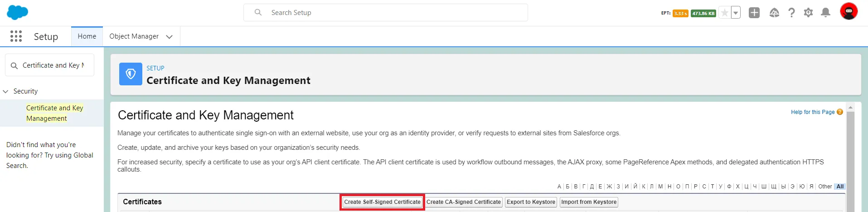Switch to the Home tab

[x=87, y=36]
